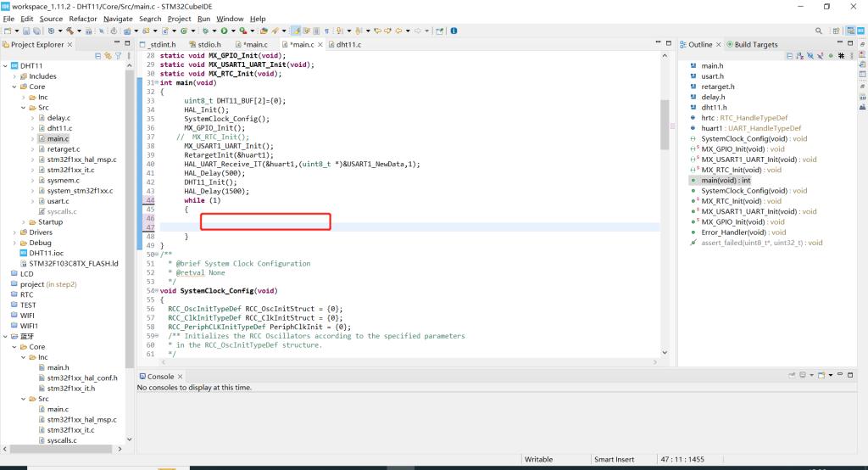The height and width of the screenshot is (470, 868).
Task: Expand the Includes folder
Action: (x=14, y=76)
